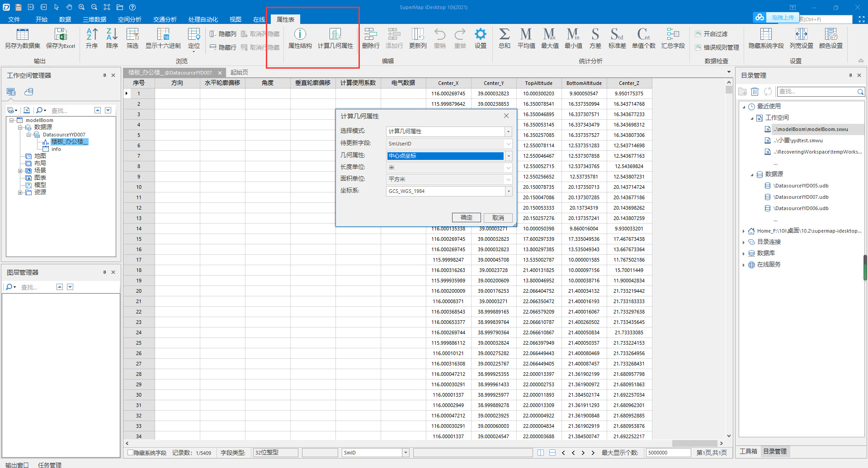
Task: Calculate Sum with the 总和 icon
Action: tap(505, 34)
